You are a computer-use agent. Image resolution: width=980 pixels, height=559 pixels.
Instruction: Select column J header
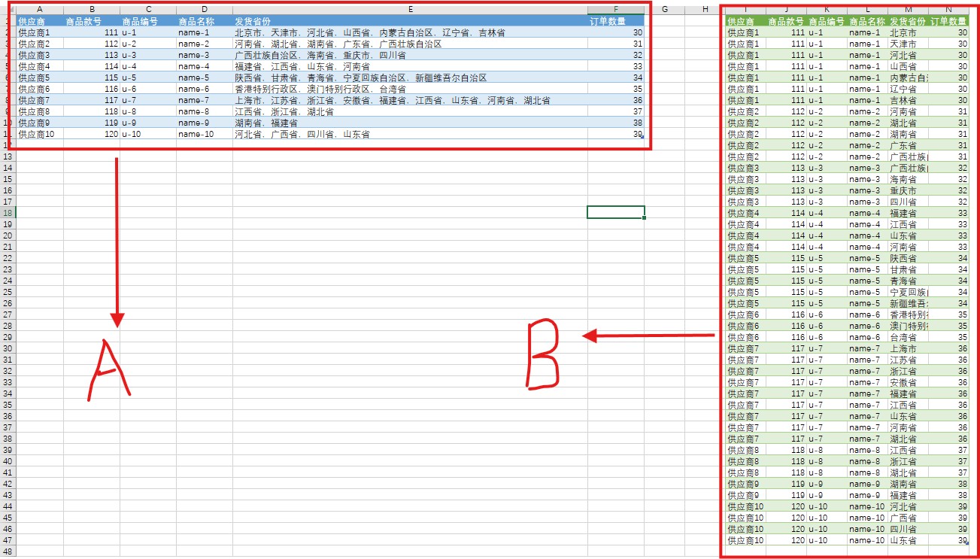click(786, 9)
